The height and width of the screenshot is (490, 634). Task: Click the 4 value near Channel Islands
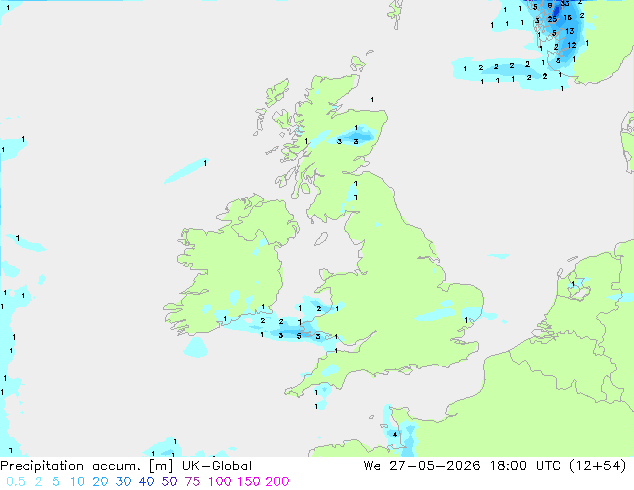point(395,435)
